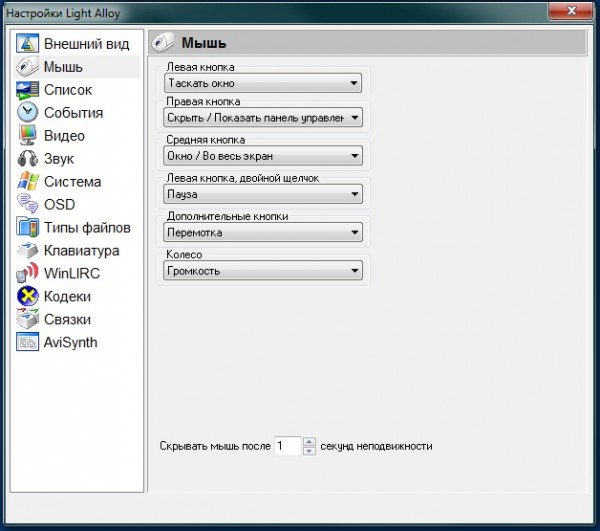Click the События clock icon
This screenshot has width=600, height=531.
click(27, 112)
